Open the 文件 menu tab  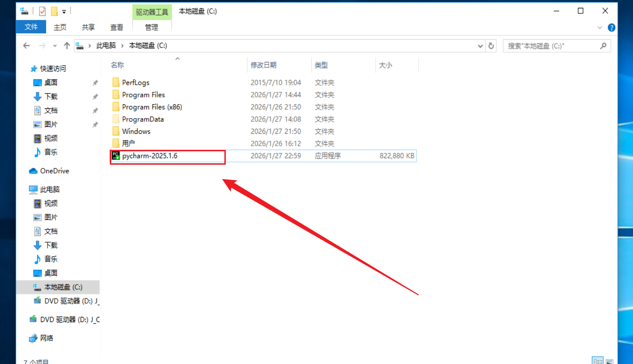(31, 27)
